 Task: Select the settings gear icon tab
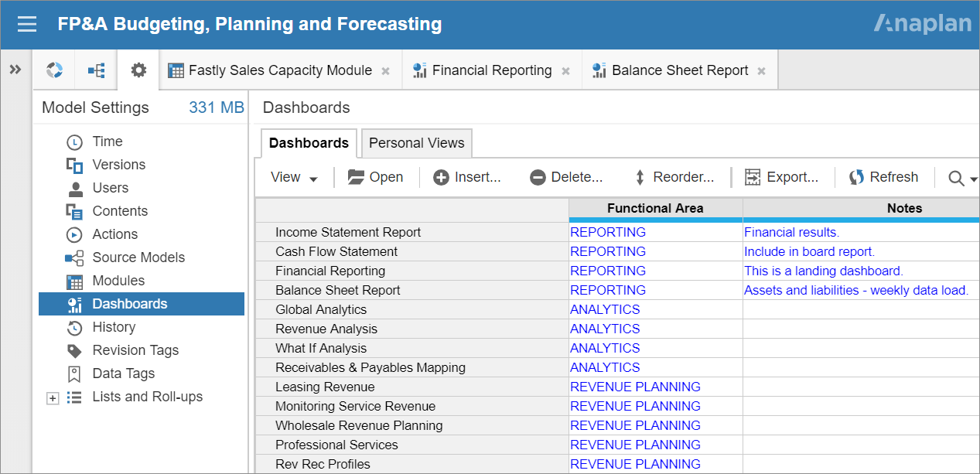click(138, 70)
